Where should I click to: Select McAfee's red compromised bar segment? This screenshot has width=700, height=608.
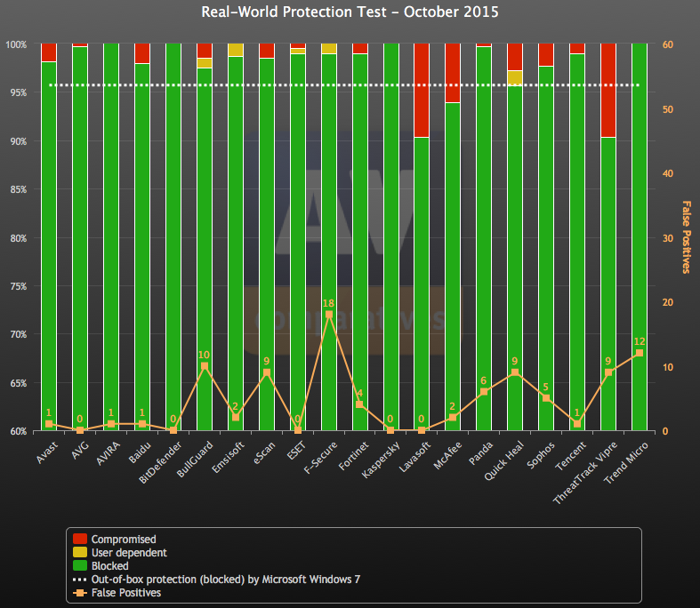coord(453,71)
